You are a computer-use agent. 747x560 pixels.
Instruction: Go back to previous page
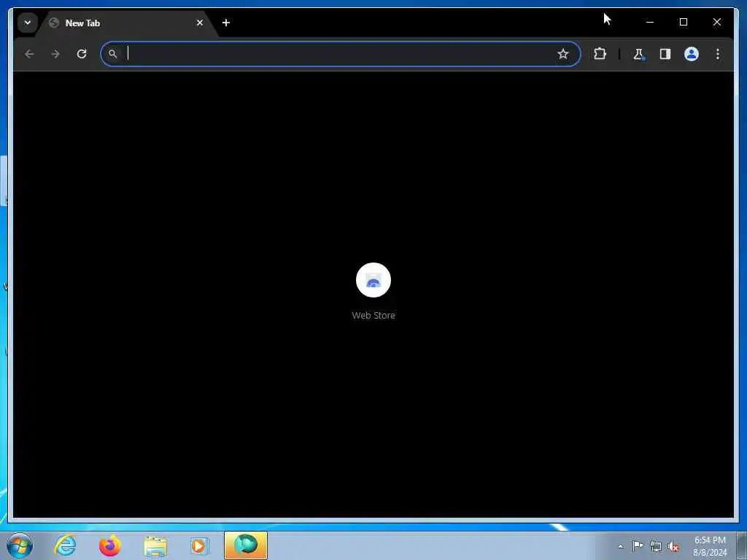tap(29, 54)
